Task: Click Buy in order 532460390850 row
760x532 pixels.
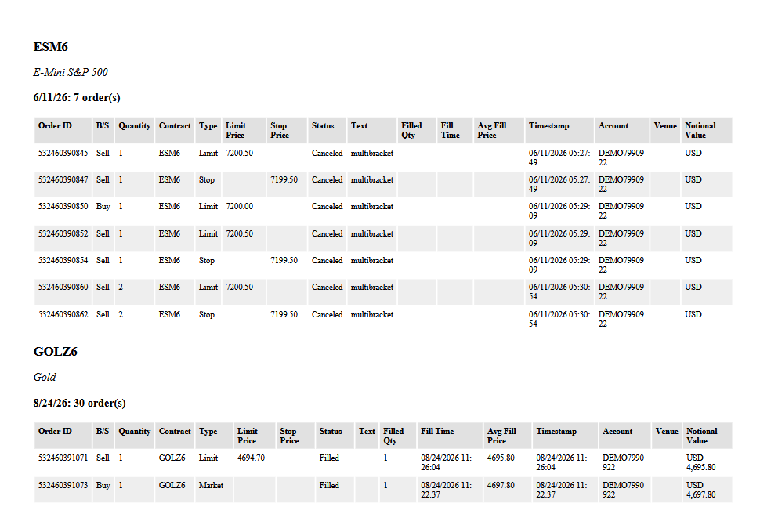Action: tap(103, 206)
